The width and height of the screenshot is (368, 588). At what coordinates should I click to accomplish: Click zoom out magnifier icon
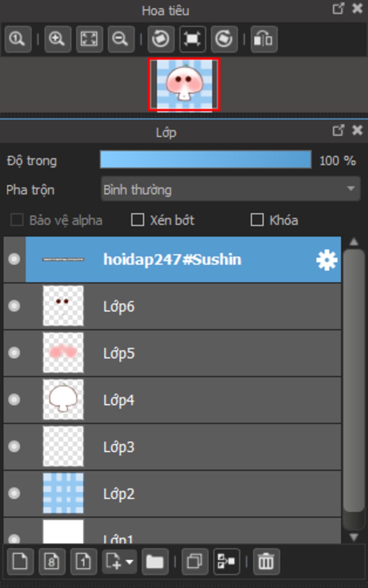(x=121, y=39)
